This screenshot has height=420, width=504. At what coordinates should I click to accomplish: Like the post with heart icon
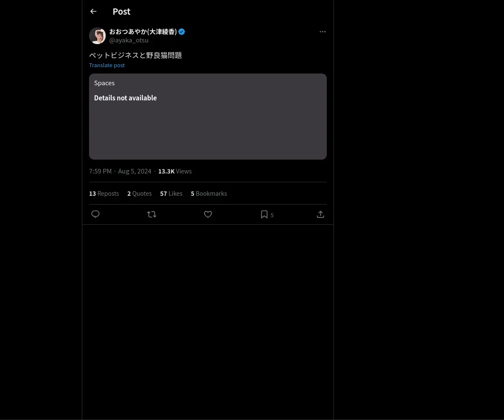tap(208, 214)
